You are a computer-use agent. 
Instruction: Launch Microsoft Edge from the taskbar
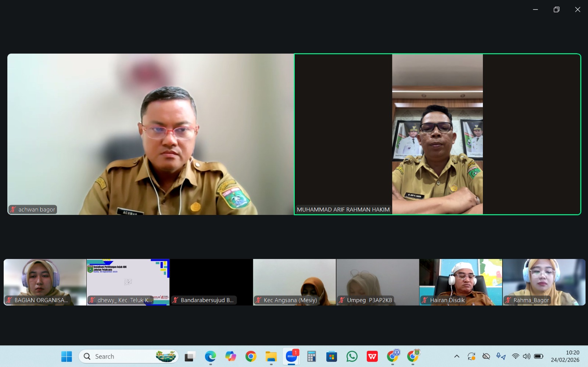pyautogui.click(x=211, y=356)
